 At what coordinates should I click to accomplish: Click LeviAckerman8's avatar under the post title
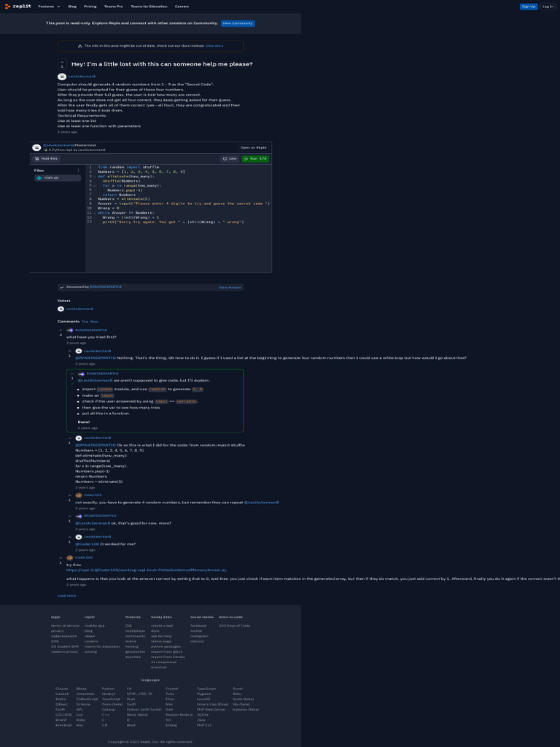(x=61, y=76)
